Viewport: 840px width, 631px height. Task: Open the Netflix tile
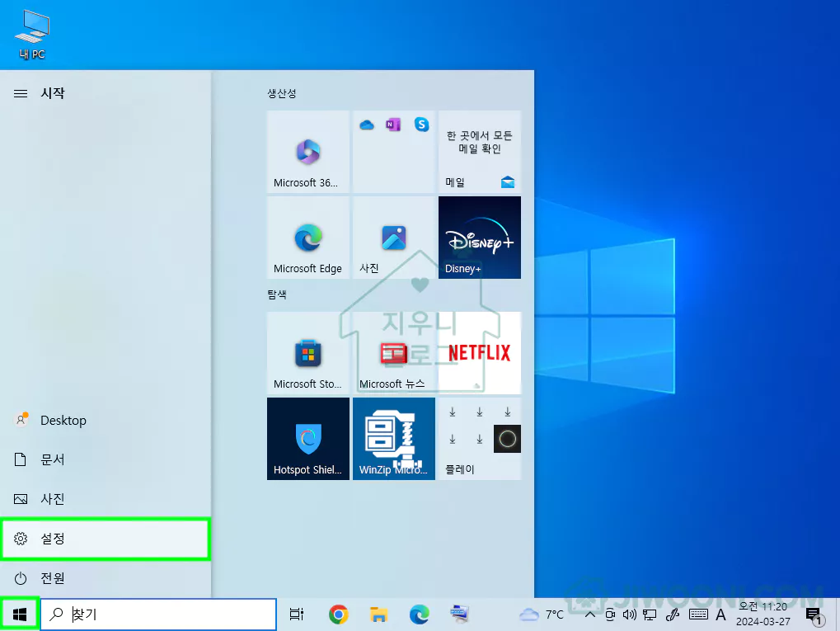point(479,353)
